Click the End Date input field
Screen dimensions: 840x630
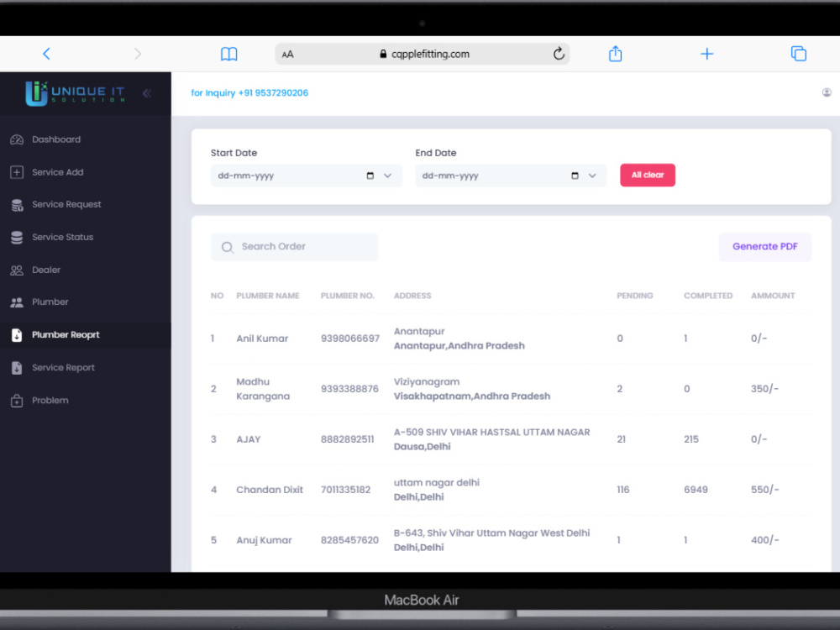(x=511, y=176)
